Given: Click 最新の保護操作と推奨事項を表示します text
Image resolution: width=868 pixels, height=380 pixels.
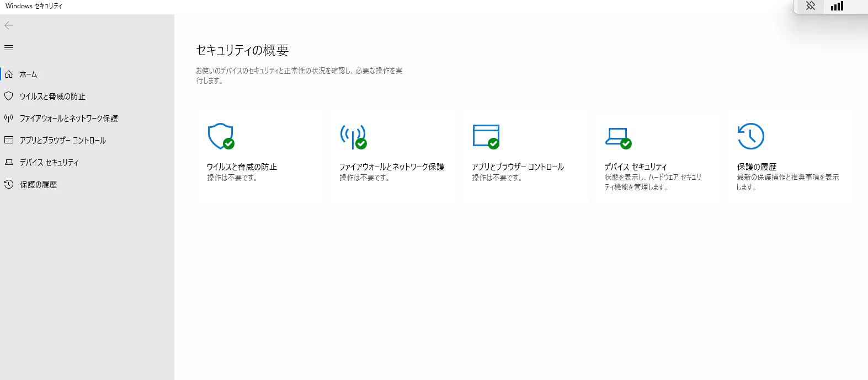Looking at the screenshot, I should pyautogui.click(x=788, y=182).
